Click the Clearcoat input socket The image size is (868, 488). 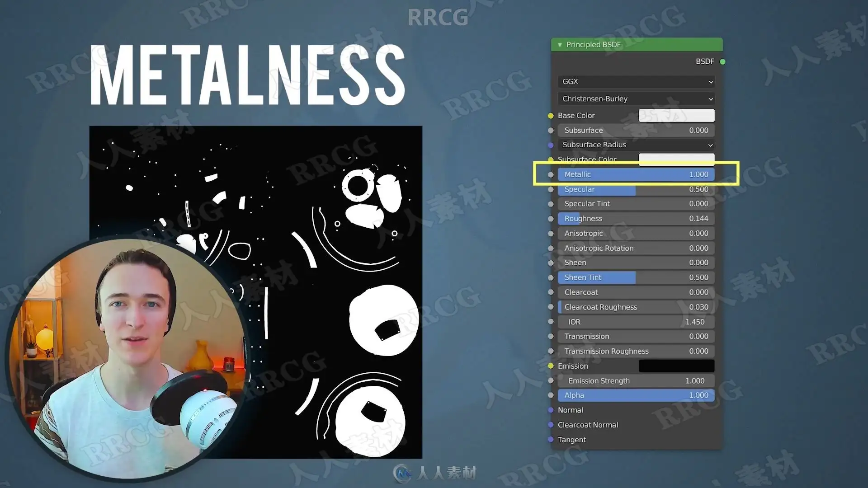pyautogui.click(x=551, y=292)
